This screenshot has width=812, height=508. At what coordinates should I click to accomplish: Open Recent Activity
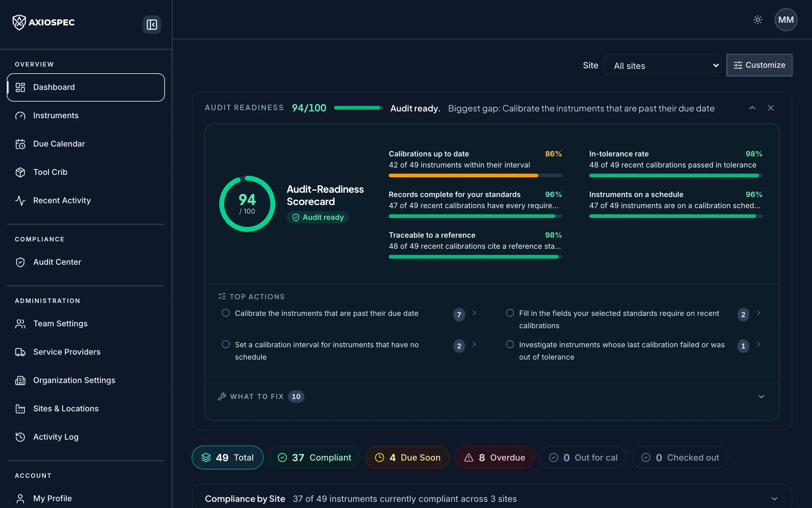tap(86, 200)
